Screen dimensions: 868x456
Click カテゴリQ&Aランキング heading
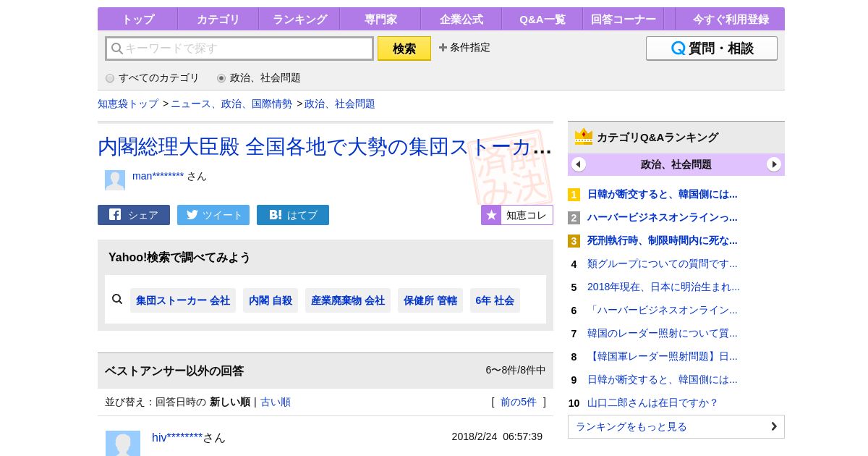(x=658, y=137)
